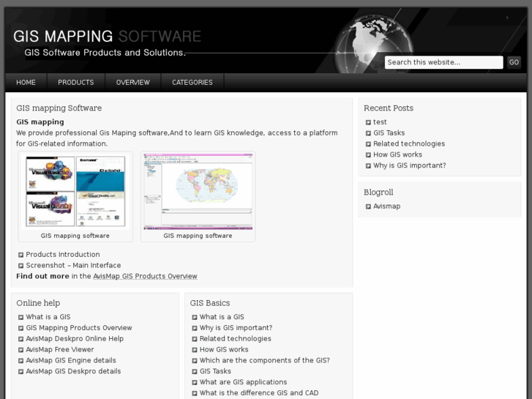Open Screenshot – Main Interface link
532x399 pixels.
73,266
